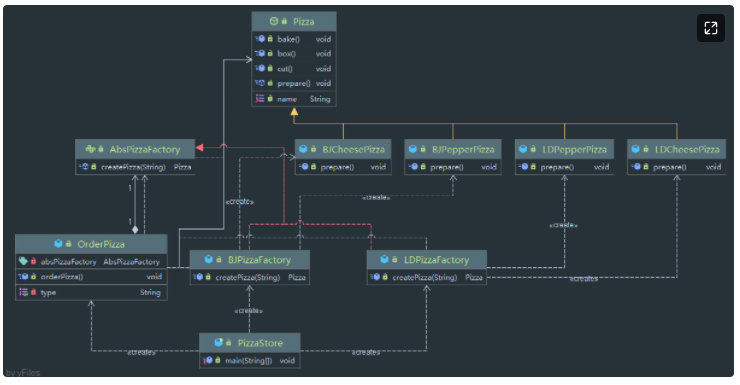Click the create label below LDPepperPizza
Image resolution: width=740 pixels, height=385 pixels.
pos(563,225)
